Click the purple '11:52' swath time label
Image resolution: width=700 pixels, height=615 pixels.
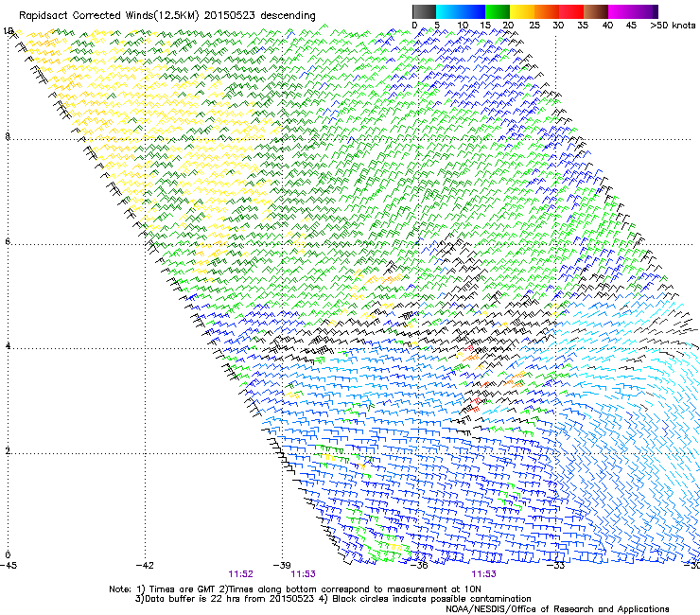(x=240, y=574)
